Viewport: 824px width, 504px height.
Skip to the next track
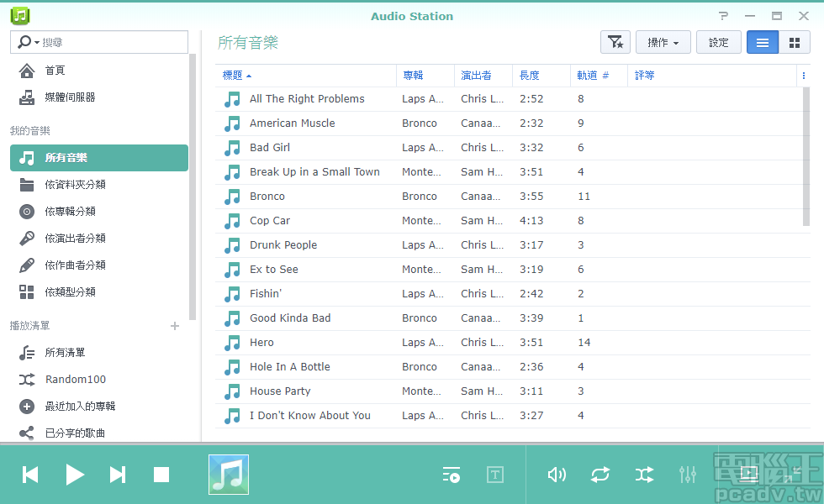(118, 475)
